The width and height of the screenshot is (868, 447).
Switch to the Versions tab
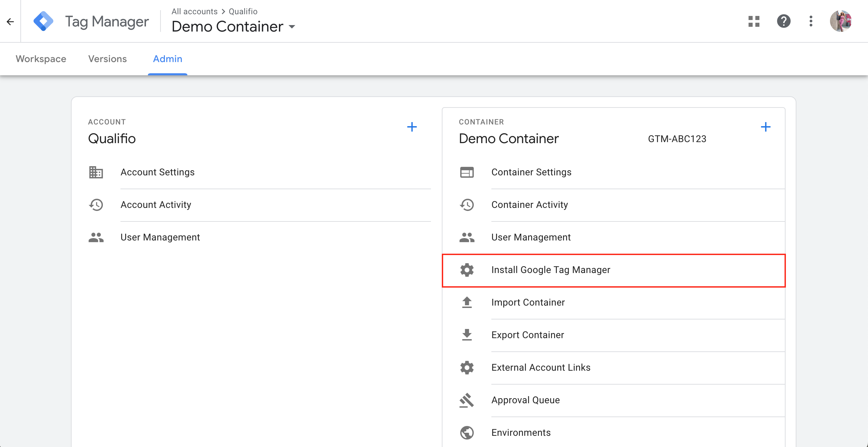[108, 59]
